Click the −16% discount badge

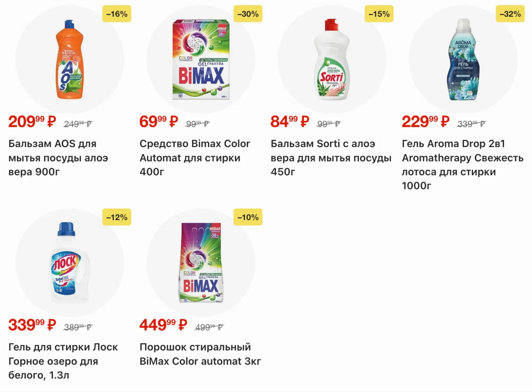pos(117,14)
